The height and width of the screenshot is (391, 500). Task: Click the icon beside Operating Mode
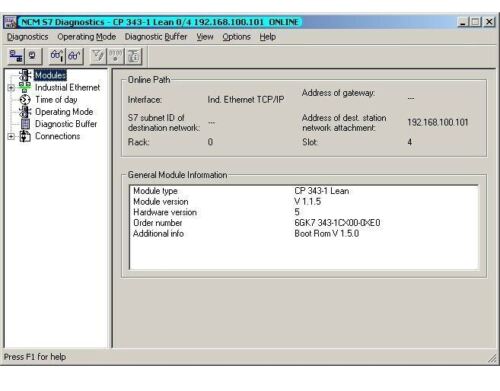[x=25, y=112]
